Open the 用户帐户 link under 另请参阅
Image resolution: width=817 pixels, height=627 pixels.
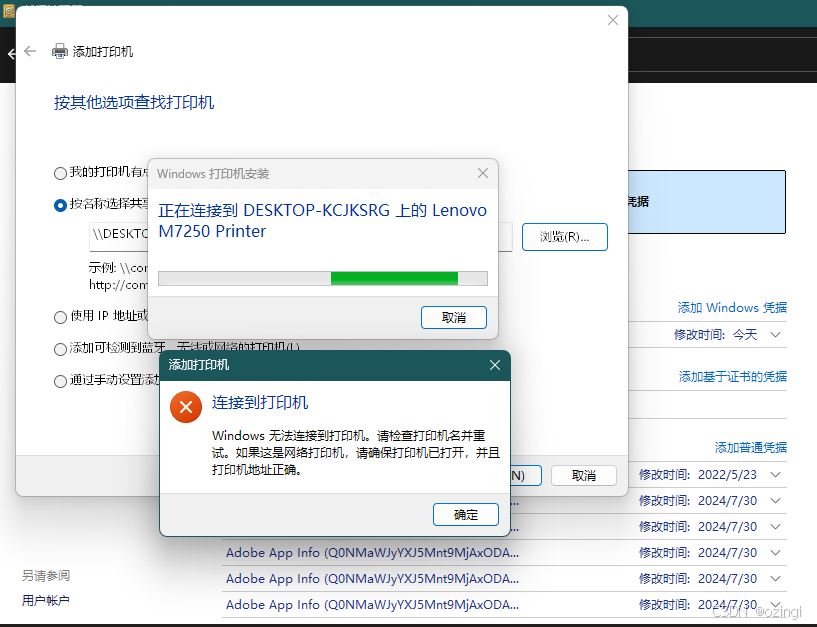click(x=46, y=600)
